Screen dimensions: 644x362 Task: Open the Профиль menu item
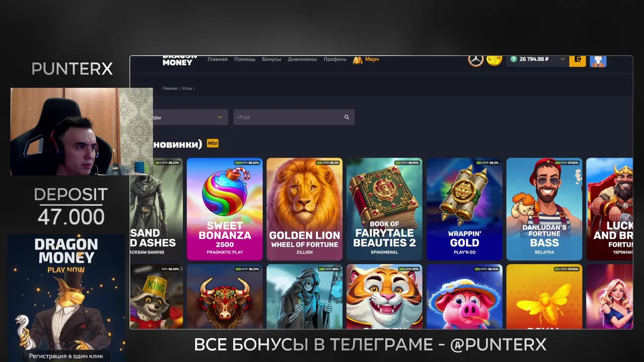(335, 59)
